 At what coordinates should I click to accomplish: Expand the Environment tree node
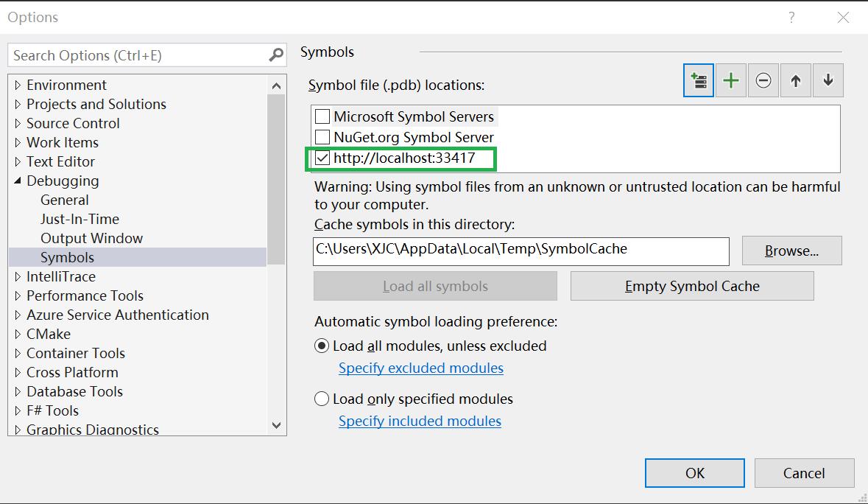click(18, 85)
